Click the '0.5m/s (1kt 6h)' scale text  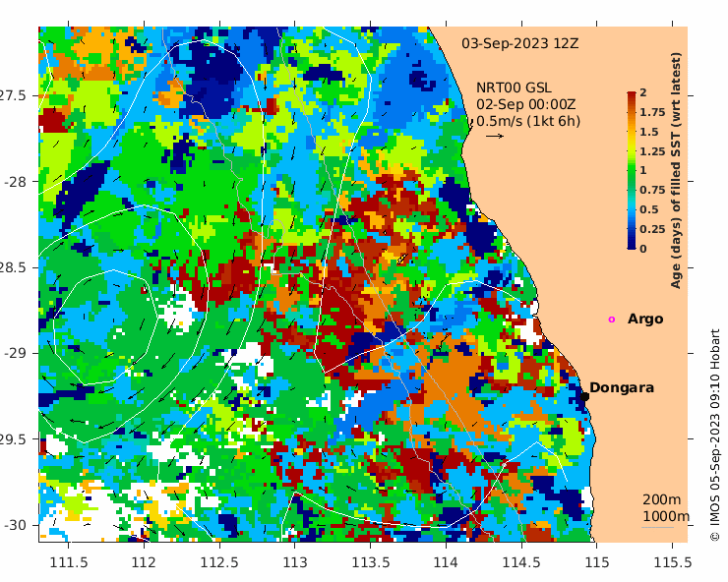tap(528, 121)
